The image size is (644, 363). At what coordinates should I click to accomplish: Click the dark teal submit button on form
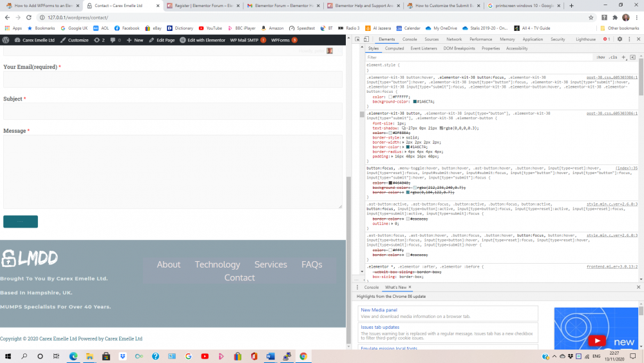(21, 222)
